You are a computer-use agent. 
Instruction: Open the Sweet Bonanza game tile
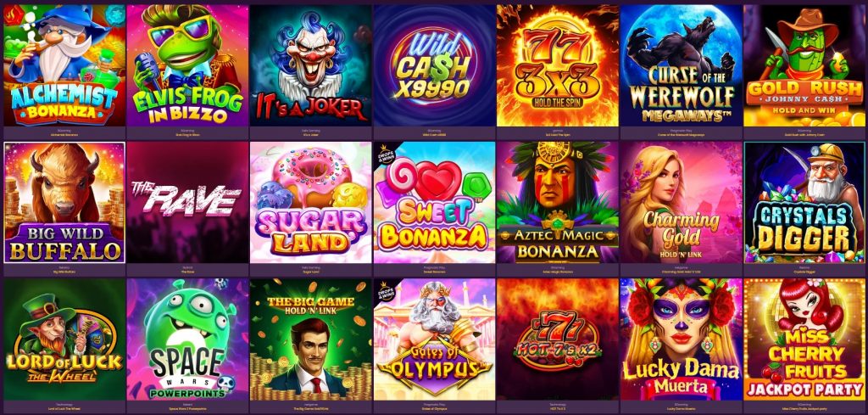tap(435, 202)
